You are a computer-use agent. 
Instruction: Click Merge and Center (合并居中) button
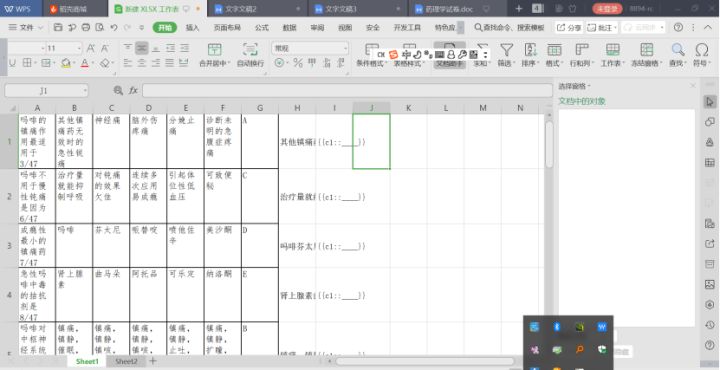tap(215, 56)
